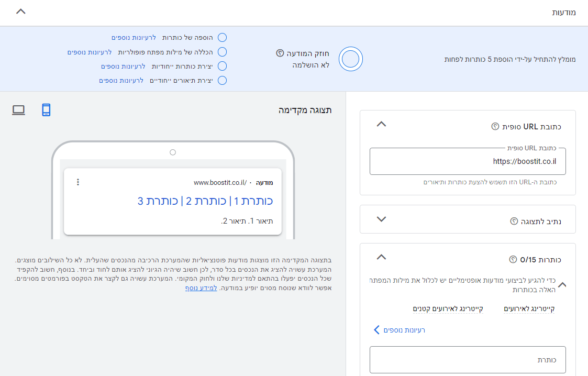Click the הוספה של כותרות status circle
The width and height of the screenshot is (588, 376).
[223, 38]
